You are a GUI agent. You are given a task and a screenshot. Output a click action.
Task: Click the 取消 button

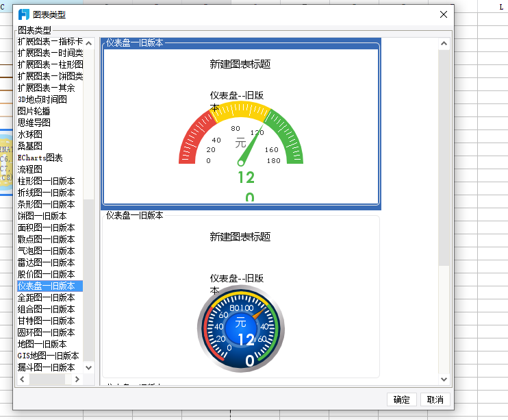point(435,399)
